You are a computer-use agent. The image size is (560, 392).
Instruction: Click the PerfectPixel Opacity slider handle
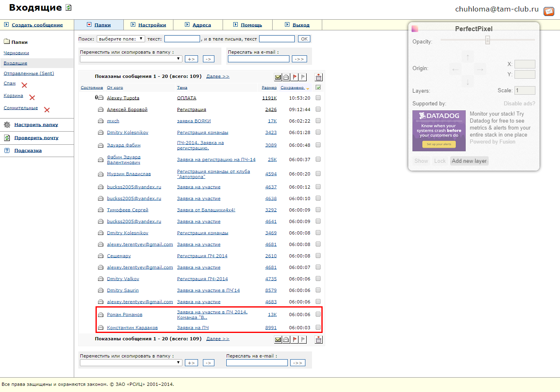(x=487, y=40)
